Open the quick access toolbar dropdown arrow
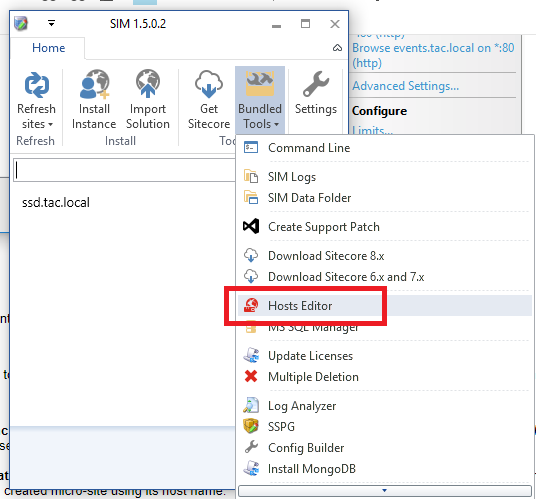The height and width of the screenshot is (499, 536). 51,23
